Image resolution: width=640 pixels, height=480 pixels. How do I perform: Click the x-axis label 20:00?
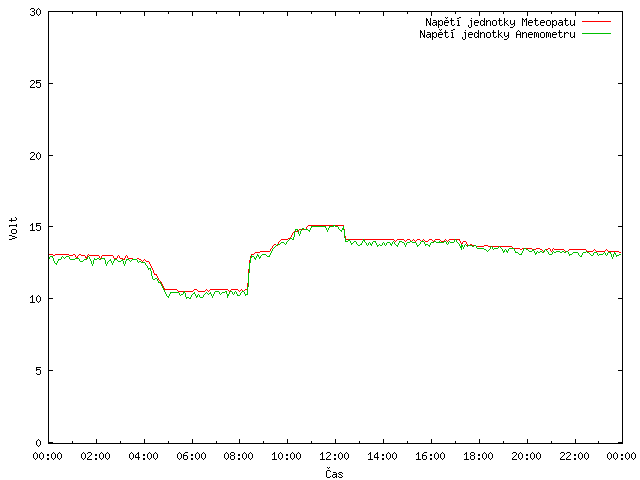pos(526,456)
